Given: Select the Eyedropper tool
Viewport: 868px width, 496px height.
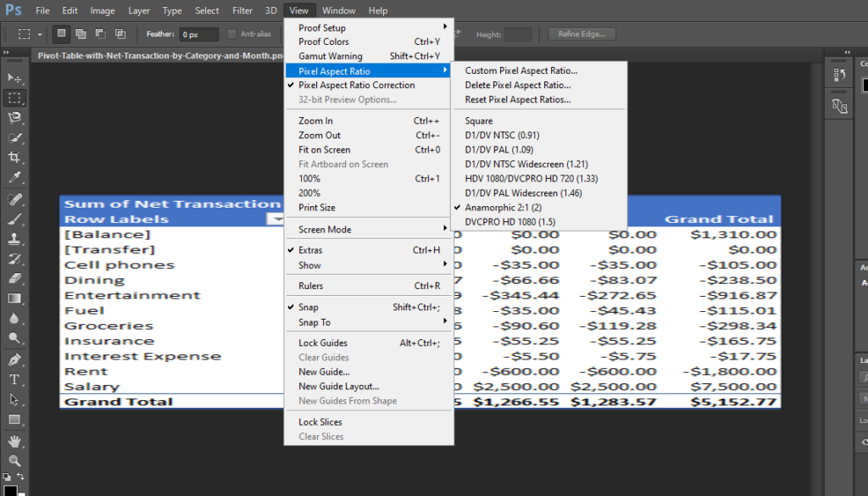Looking at the screenshot, I should click(14, 177).
